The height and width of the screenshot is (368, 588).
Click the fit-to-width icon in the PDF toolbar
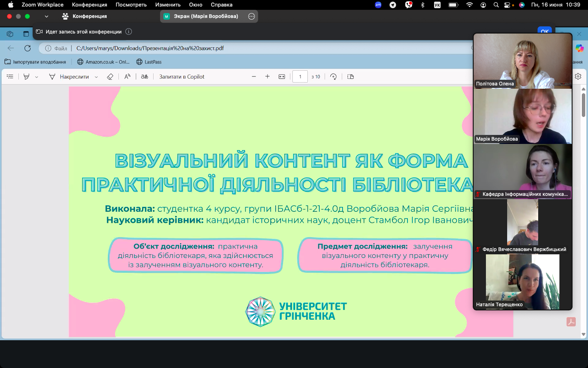[x=282, y=76]
